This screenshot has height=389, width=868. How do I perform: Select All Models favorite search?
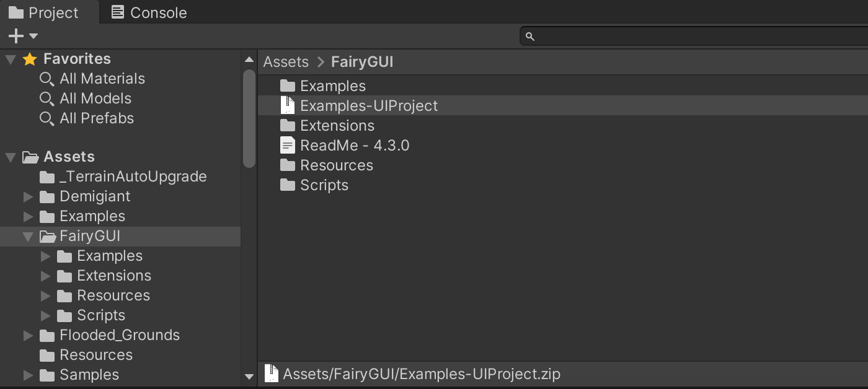pos(95,98)
